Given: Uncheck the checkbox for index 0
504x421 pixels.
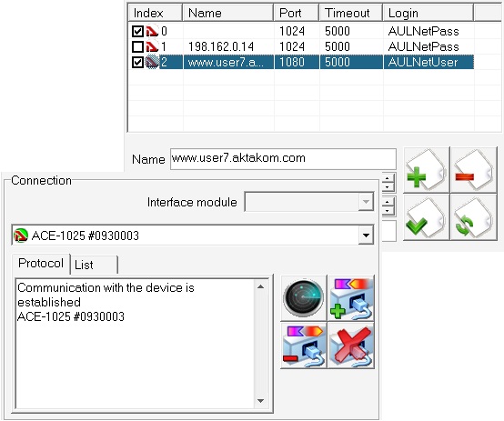Looking at the screenshot, I should pos(137,31).
